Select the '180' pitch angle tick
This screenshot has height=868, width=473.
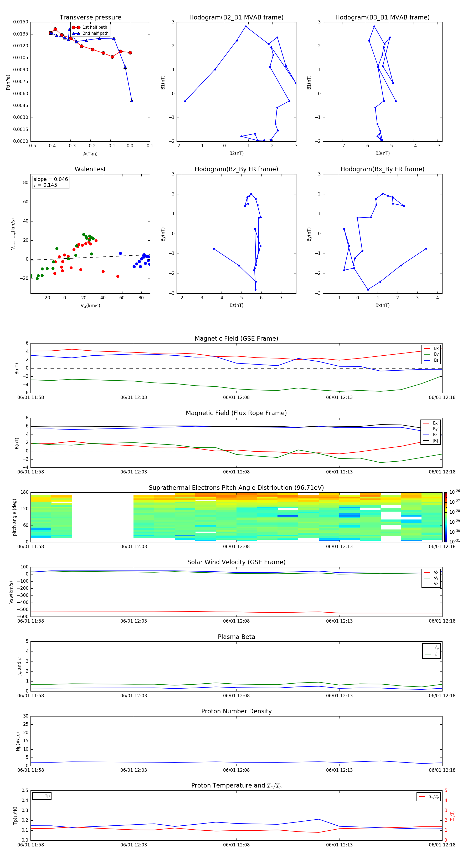pyautogui.click(x=25, y=492)
